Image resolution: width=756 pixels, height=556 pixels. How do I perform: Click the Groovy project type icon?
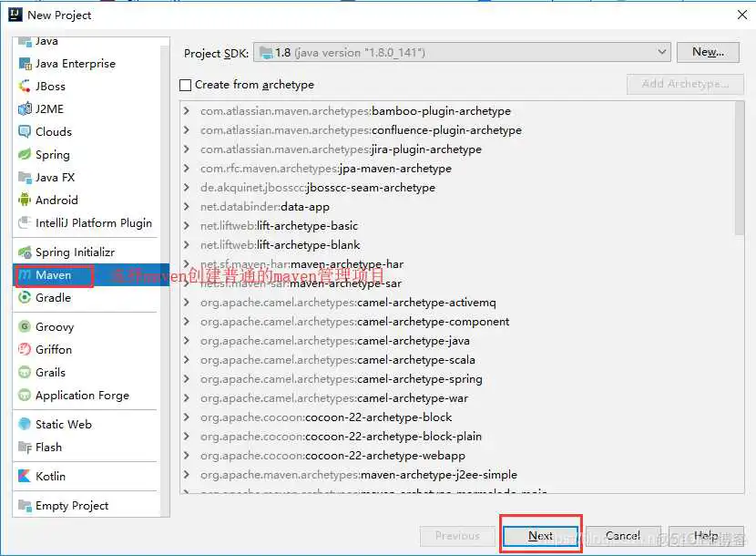(26, 327)
